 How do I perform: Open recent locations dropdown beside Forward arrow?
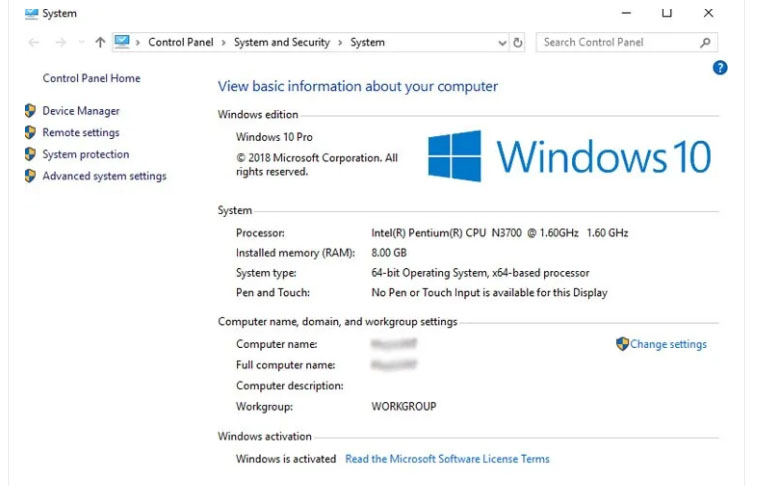point(81,42)
